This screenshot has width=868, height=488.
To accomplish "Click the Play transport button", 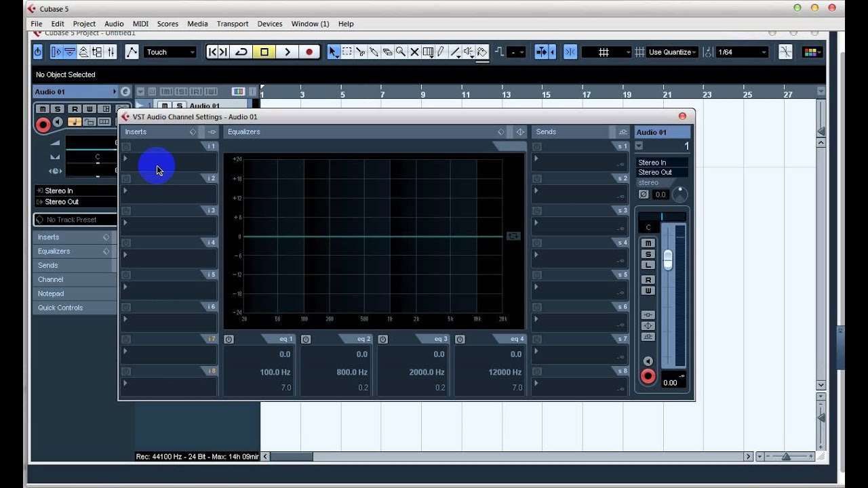I will [x=288, y=52].
